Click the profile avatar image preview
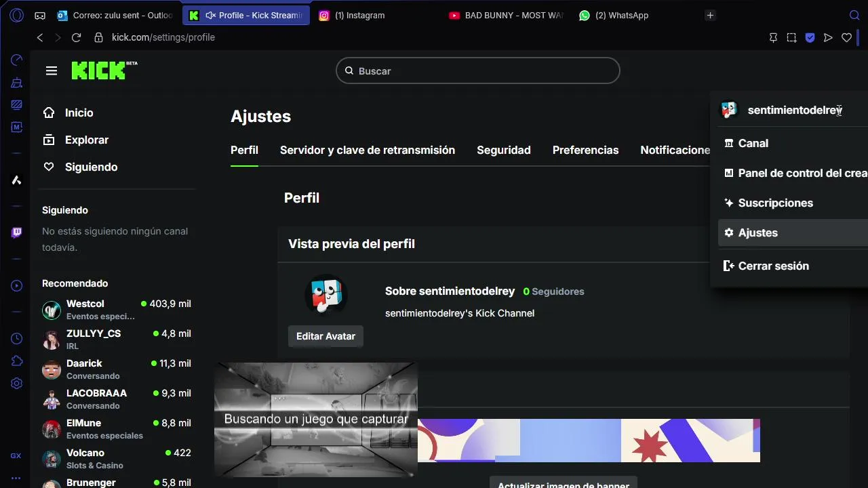The width and height of the screenshot is (868, 488). pos(326,296)
